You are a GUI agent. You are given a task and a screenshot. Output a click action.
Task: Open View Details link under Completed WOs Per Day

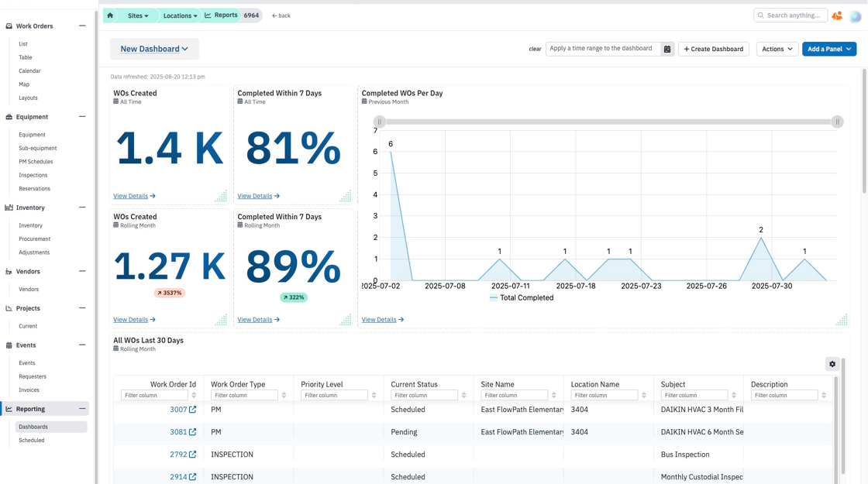click(383, 320)
